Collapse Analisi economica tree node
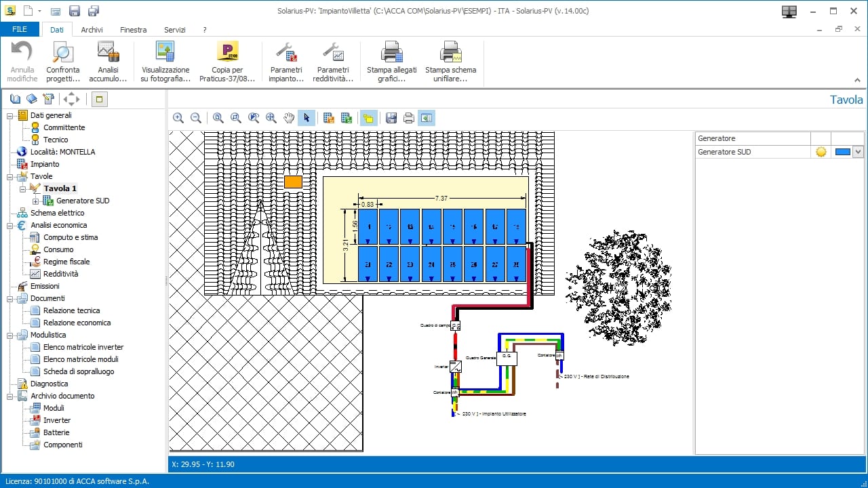 tap(11, 225)
